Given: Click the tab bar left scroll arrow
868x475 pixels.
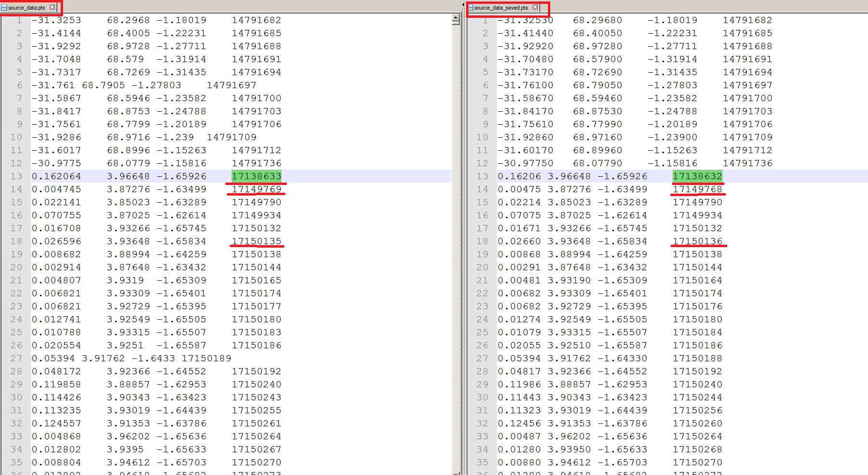Looking at the screenshot, I should [463, 5].
